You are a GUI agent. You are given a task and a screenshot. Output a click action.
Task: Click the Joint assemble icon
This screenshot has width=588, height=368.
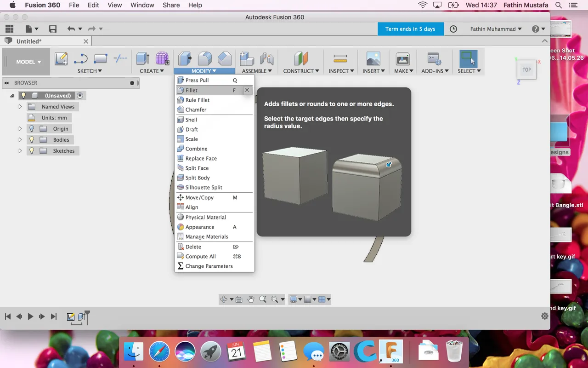click(266, 59)
